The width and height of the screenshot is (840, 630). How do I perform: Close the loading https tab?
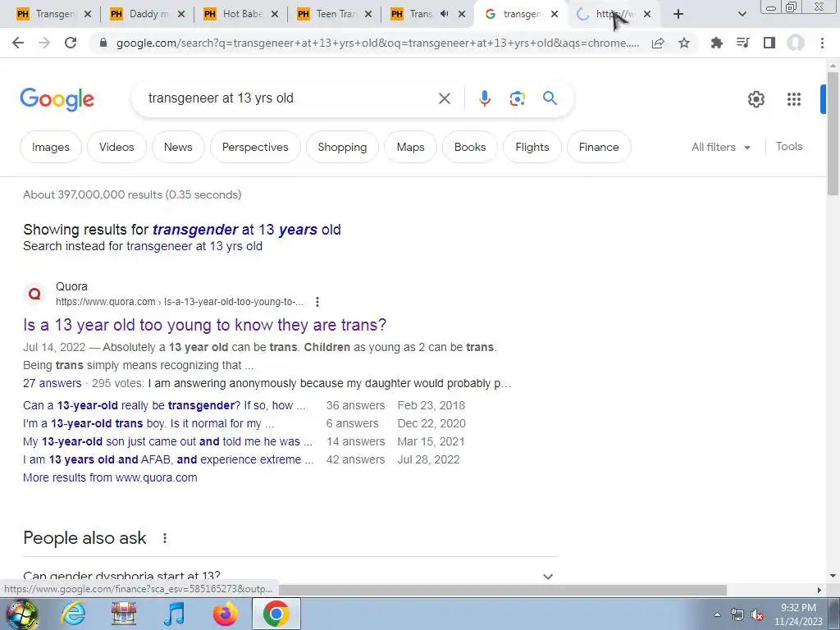pos(647,14)
